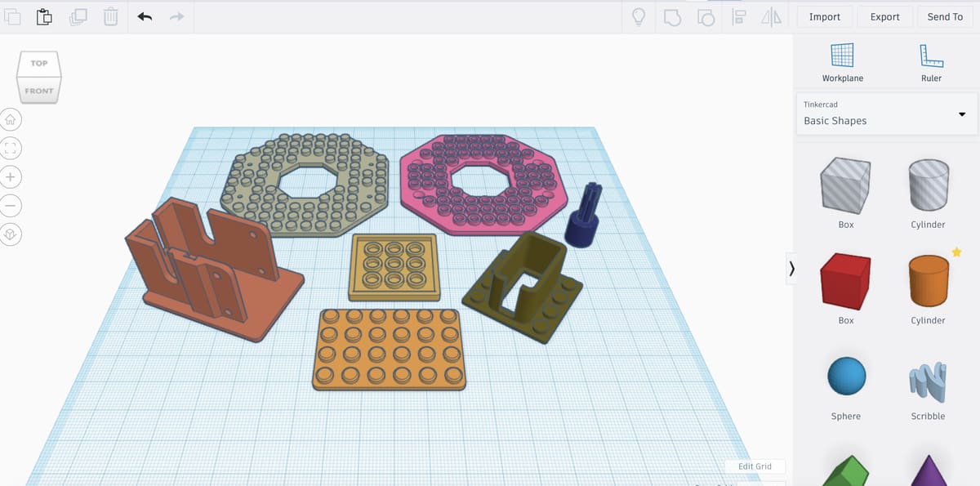980x486 pixels.
Task: Click the Send To button
Action: [945, 16]
